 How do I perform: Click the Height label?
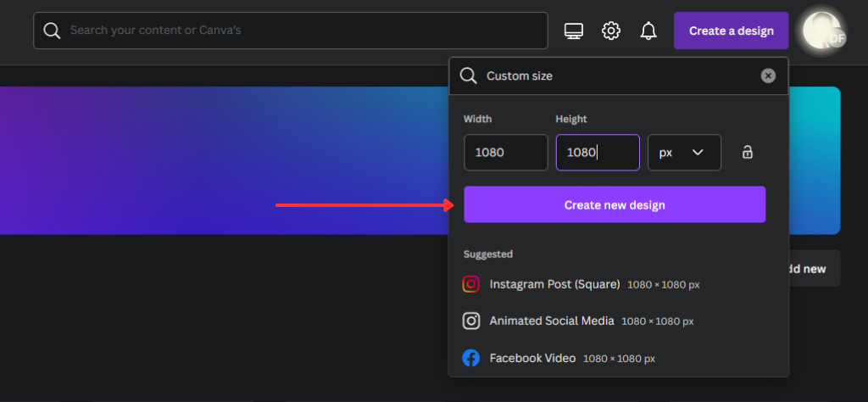click(x=571, y=119)
